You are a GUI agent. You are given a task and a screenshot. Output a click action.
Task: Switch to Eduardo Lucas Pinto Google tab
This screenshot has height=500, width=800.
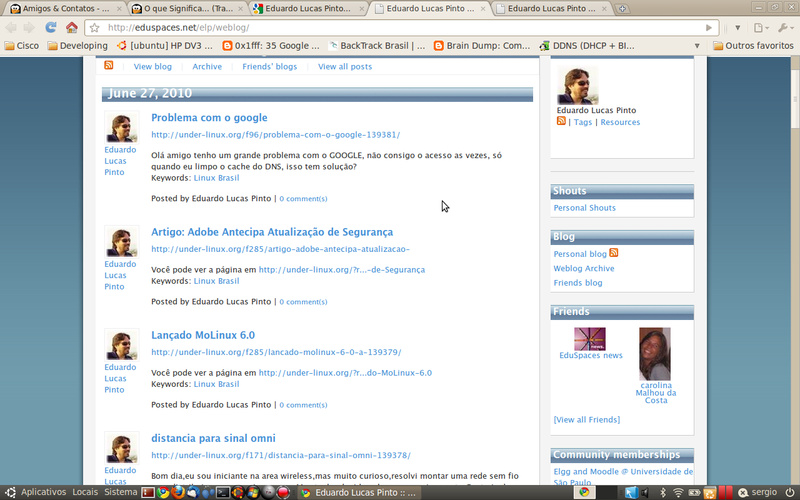pyautogui.click(x=309, y=9)
